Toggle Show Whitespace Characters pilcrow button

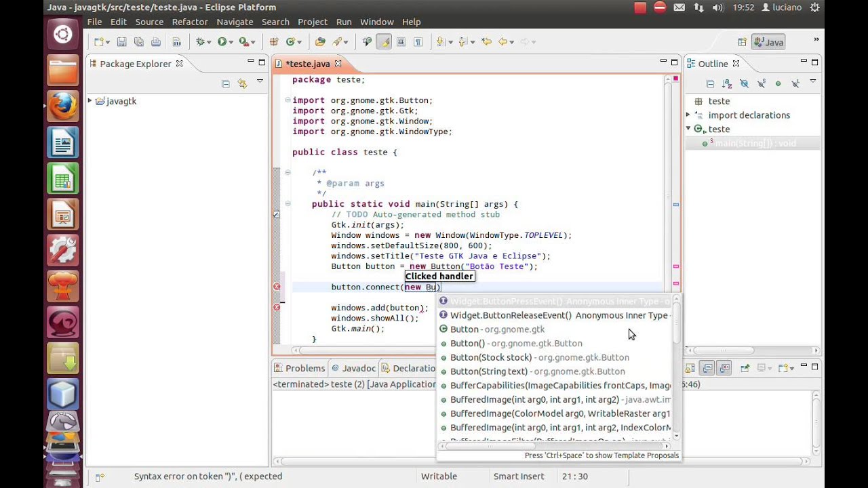418,42
